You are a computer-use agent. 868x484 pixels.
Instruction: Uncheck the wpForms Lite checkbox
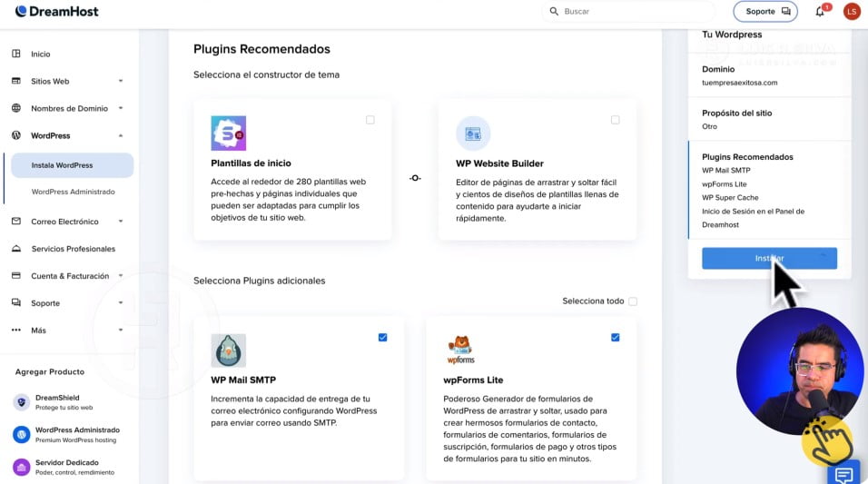click(615, 337)
